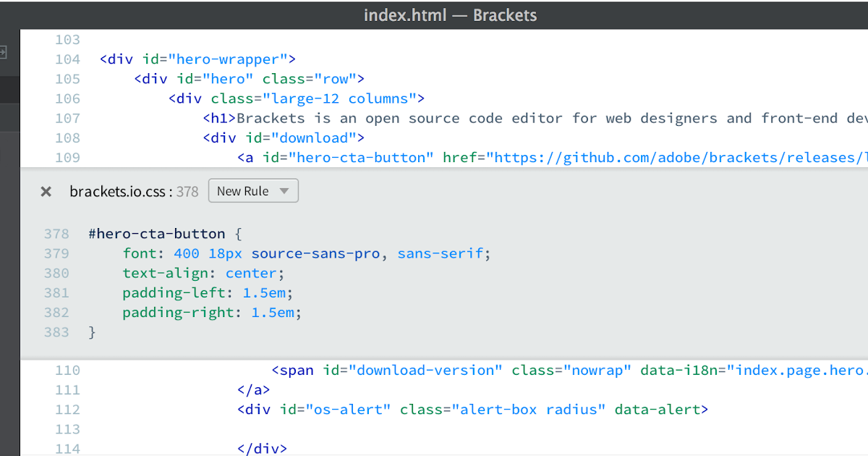The height and width of the screenshot is (456, 868).
Task: Click gutter line number 104
Action: 67,59
